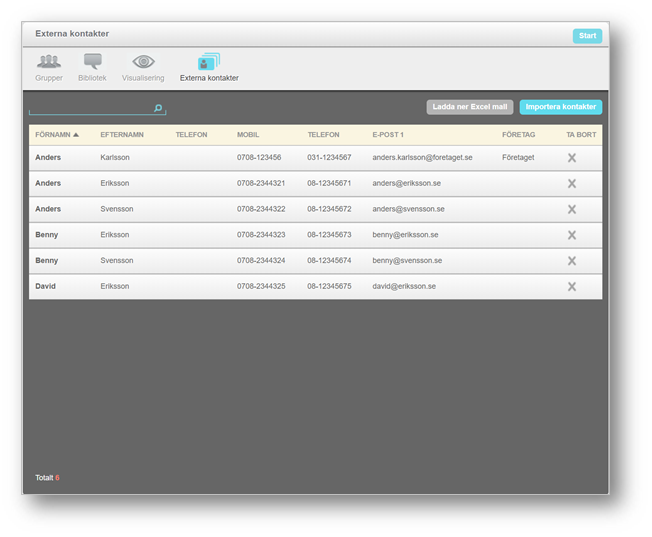Click email anders.karlsson@foretaget.se
The height and width of the screenshot is (537, 652).
click(x=422, y=158)
